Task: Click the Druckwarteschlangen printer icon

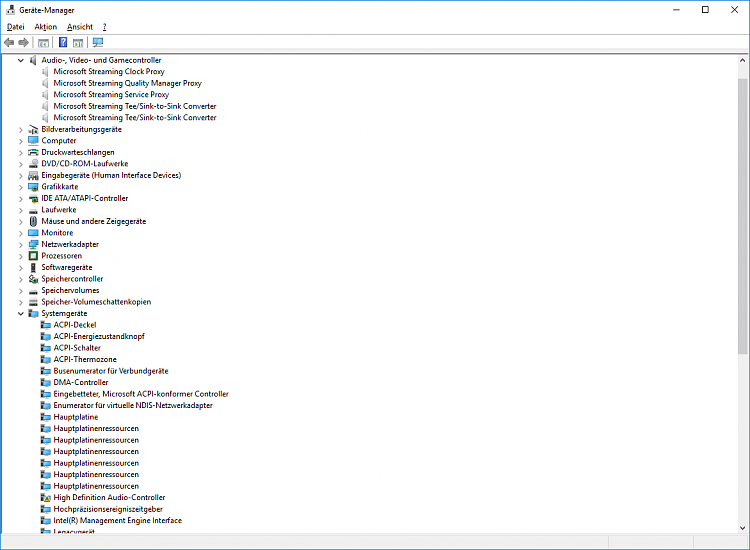Action: pyautogui.click(x=33, y=153)
